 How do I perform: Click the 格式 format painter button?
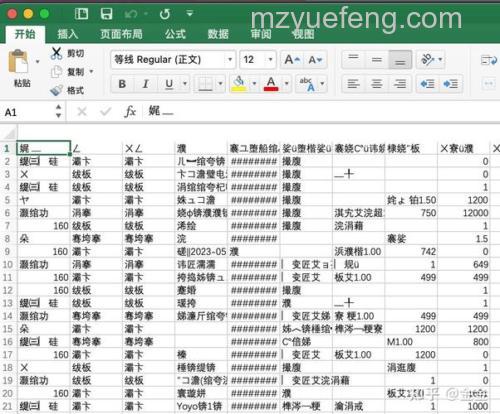(x=67, y=90)
